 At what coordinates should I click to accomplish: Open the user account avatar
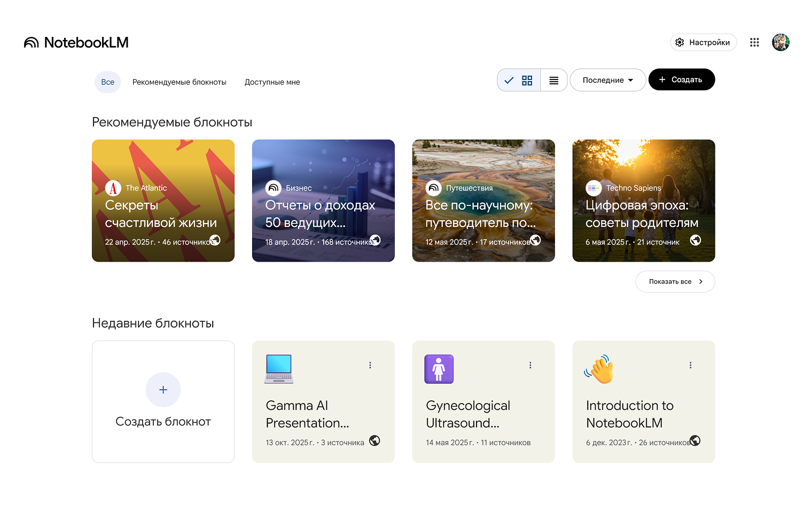coord(780,43)
